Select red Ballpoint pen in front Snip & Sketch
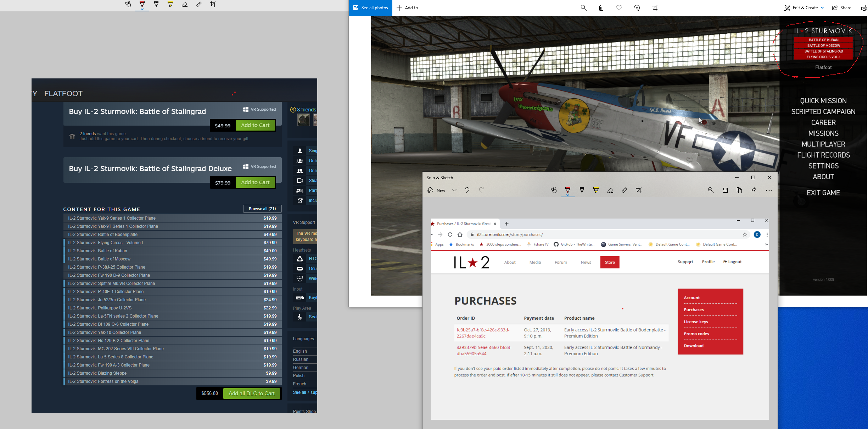868x429 pixels. (568, 190)
